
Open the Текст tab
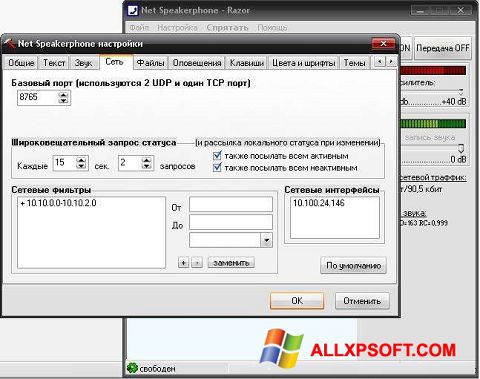(x=54, y=63)
